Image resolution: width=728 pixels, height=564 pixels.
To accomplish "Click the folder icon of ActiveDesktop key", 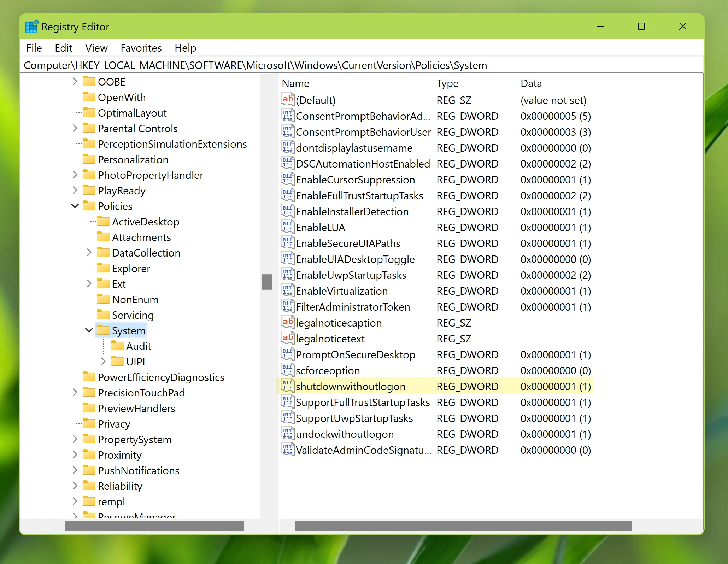I will (x=103, y=221).
